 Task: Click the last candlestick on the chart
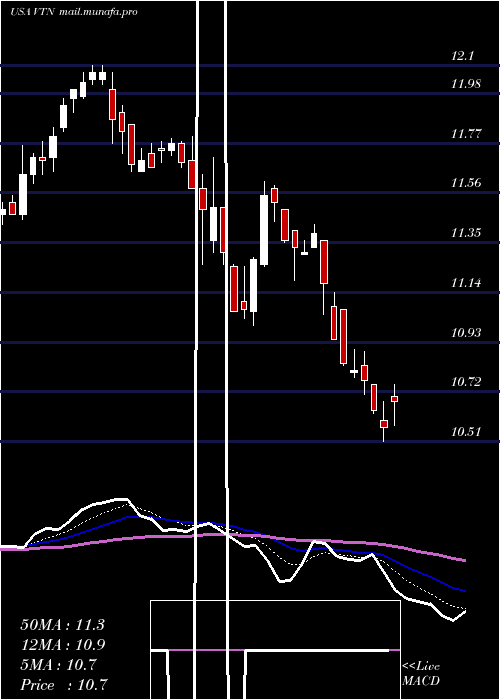point(394,404)
